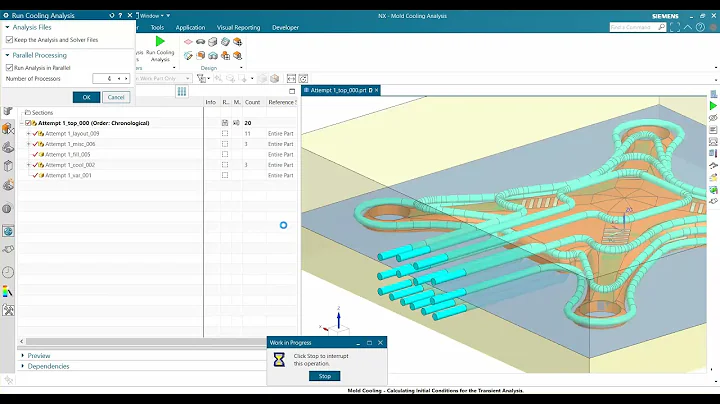
Task: Click Stop in Work in Progress dialog
Action: pyautogui.click(x=325, y=376)
